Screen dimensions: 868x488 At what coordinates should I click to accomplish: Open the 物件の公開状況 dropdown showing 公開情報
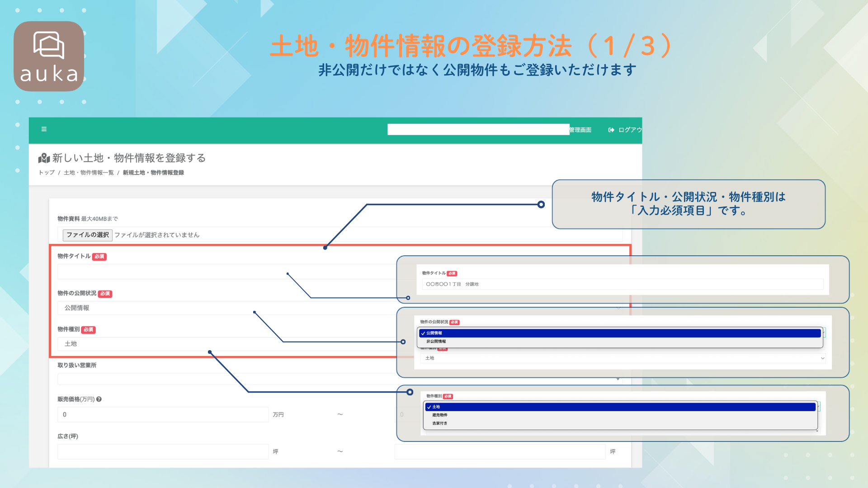pos(226,308)
